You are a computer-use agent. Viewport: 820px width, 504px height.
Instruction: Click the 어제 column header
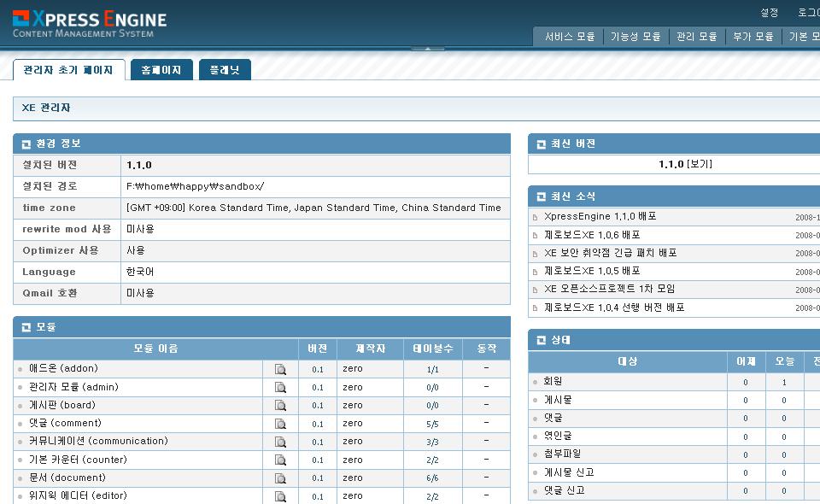[x=746, y=361]
